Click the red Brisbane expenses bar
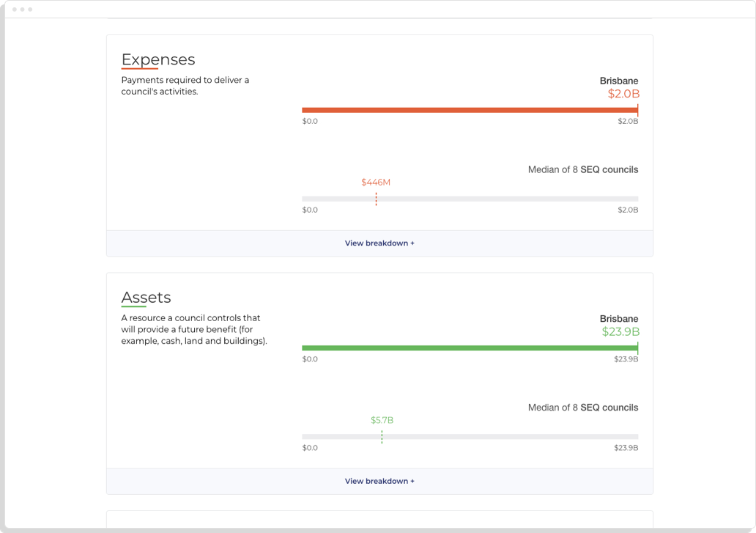 point(469,110)
